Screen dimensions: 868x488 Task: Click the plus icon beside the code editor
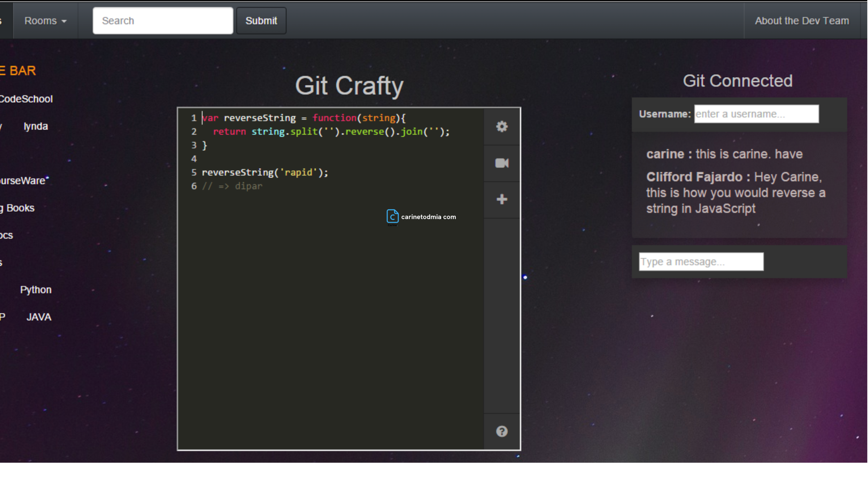(x=502, y=200)
